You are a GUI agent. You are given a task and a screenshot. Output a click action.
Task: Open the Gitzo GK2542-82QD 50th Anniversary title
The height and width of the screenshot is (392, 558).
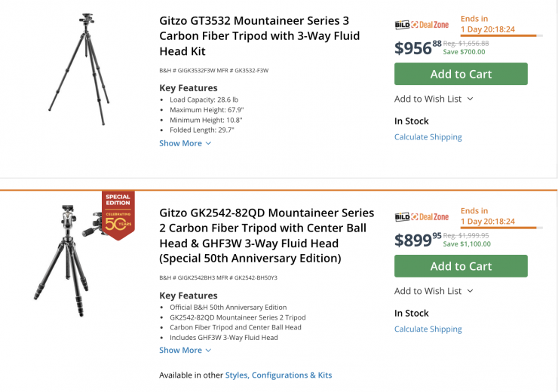[266, 235]
